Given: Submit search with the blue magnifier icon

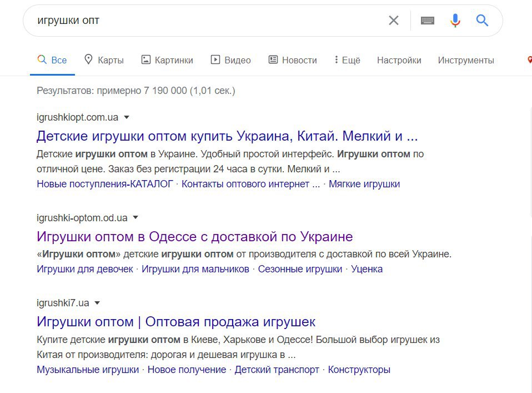Looking at the screenshot, I should (x=482, y=21).
